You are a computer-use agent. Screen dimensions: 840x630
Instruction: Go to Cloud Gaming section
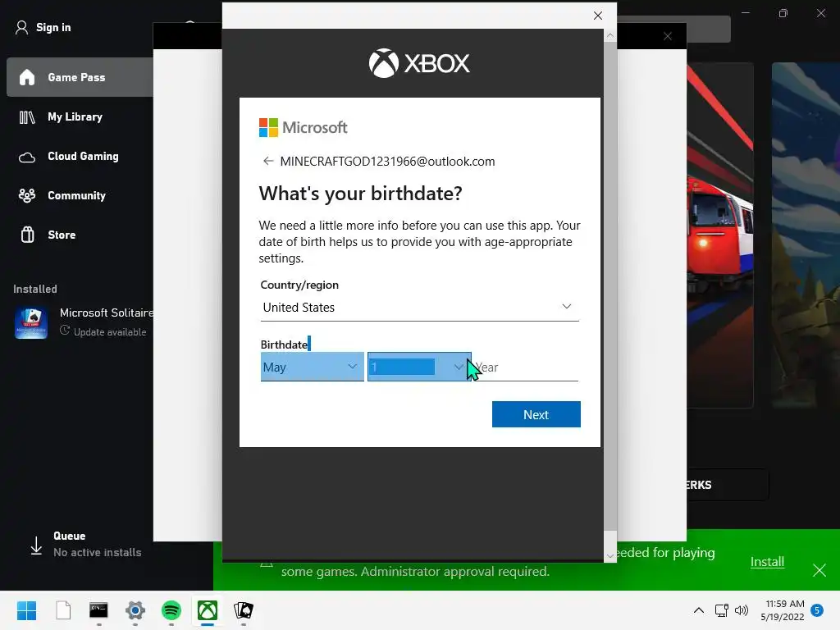(x=83, y=156)
